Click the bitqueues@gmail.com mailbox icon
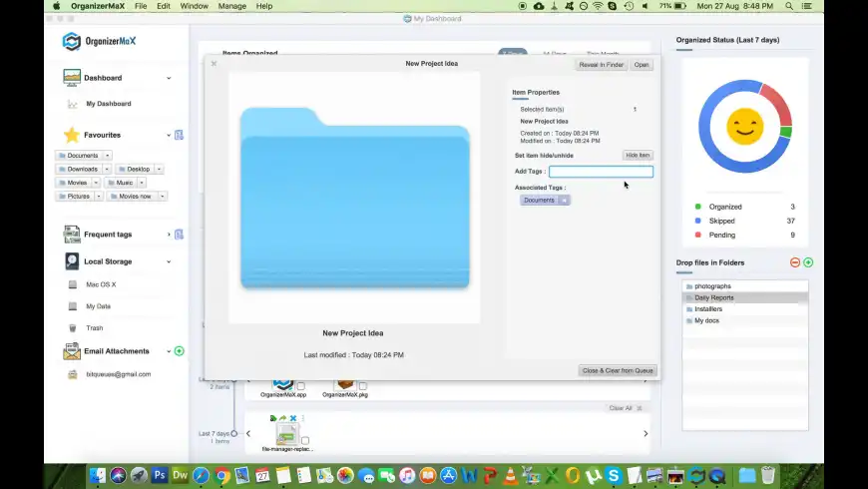The width and height of the screenshot is (868, 489). [73, 374]
